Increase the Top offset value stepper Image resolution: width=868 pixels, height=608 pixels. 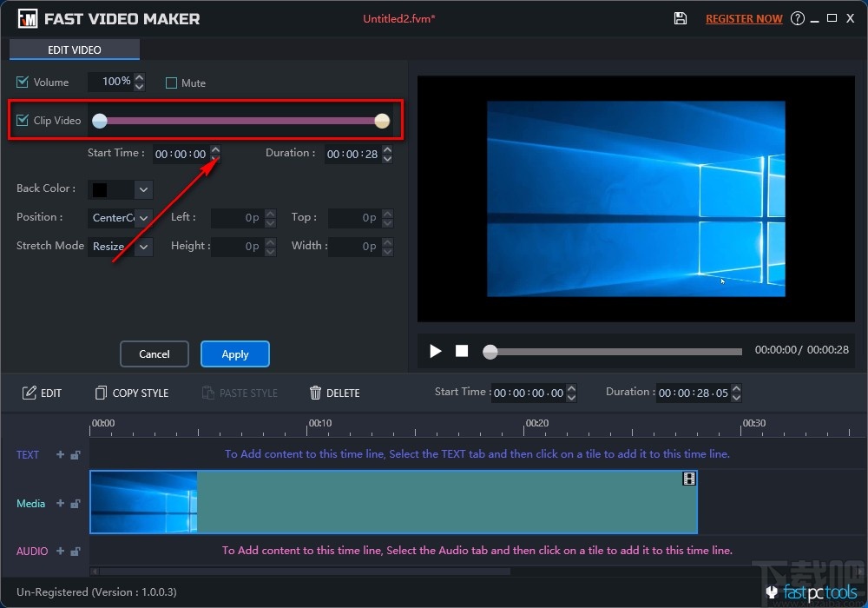387,213
